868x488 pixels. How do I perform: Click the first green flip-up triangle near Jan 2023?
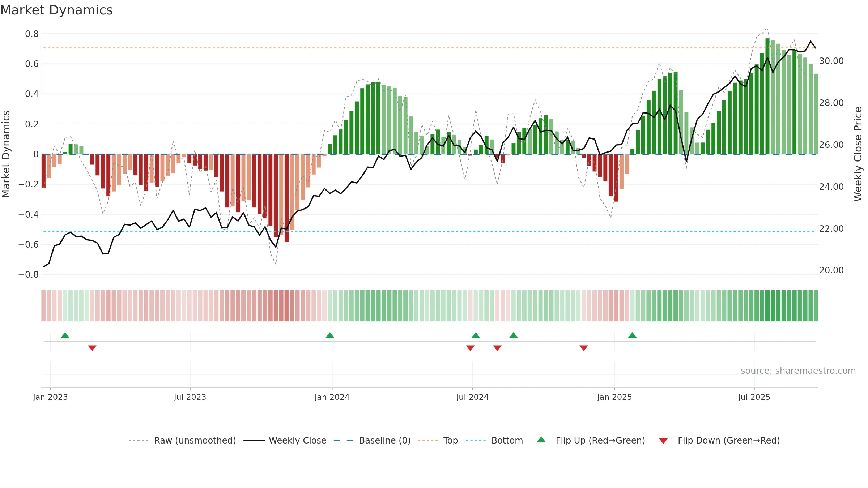65,335
